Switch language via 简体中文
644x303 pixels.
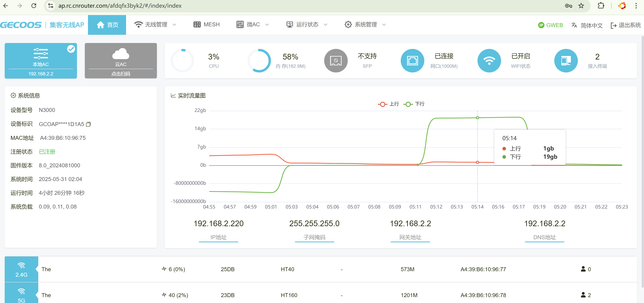tap(587, 25)
